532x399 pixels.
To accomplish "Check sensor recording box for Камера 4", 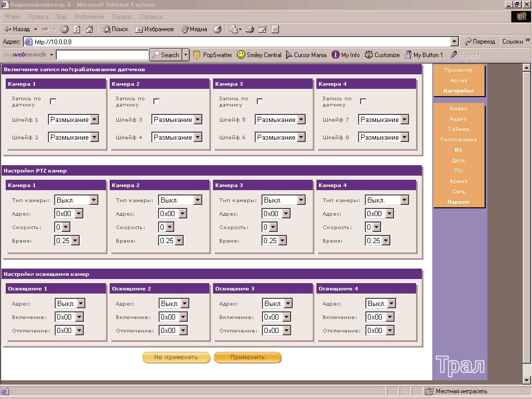I will coord(363,101).
